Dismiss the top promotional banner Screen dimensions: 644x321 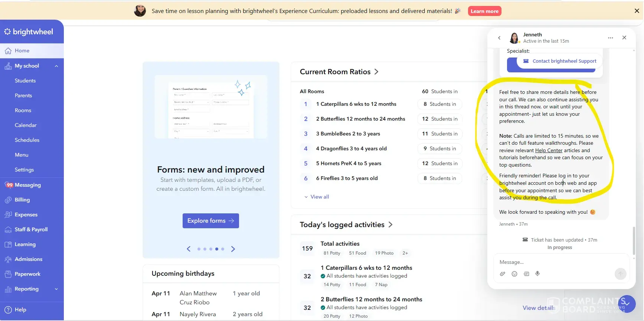tap(637, 11)
